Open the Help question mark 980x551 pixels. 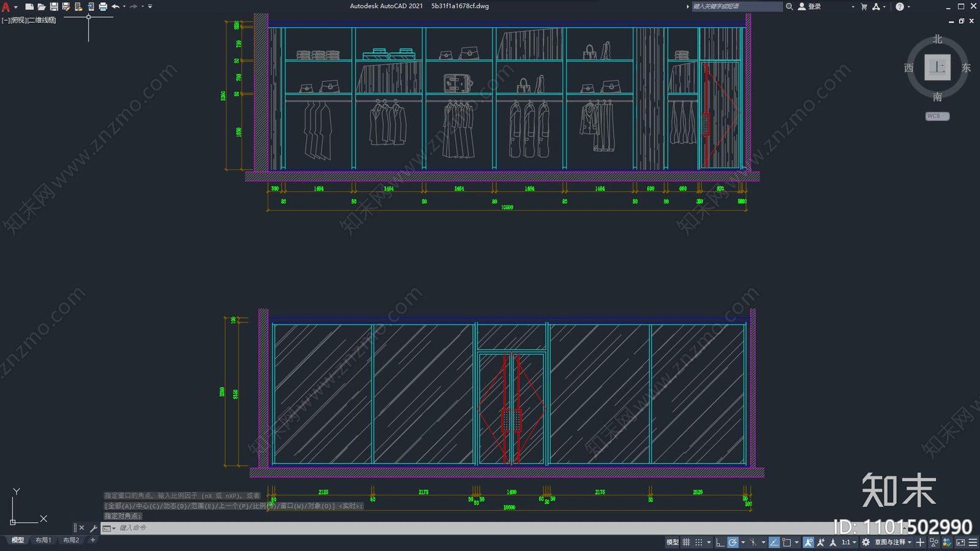900,6
